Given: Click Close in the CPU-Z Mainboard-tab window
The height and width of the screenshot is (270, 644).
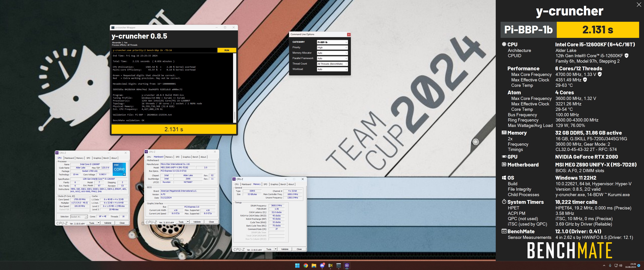Looking at the screenshot, I should [x=212, y=222].
